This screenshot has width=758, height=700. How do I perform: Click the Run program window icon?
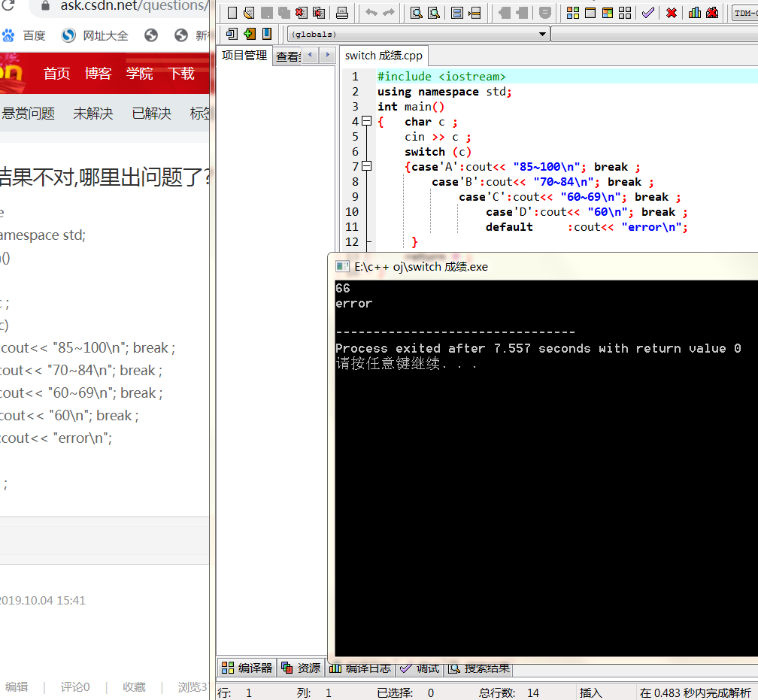click(590, 13)
